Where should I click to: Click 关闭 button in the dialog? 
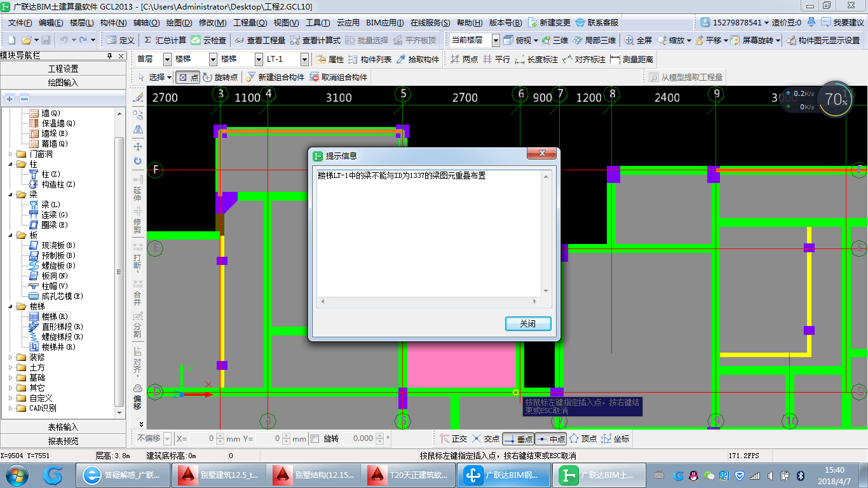tap(527, 323)
